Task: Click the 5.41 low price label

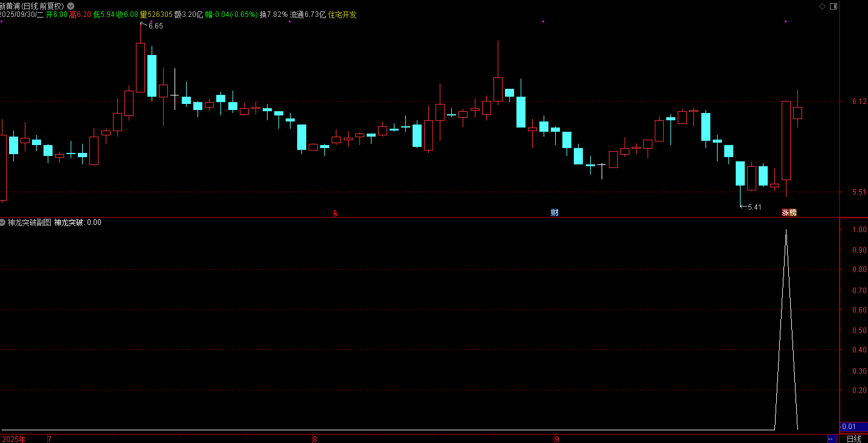Action: tap(754, 207)
